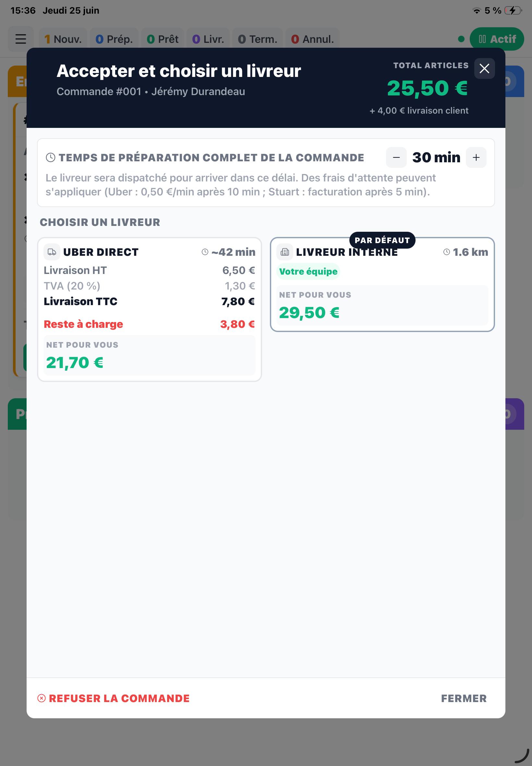The height and width of the screenshot is (766, 532).
Task: Increase preparation time with plus button
Action: 476,157
